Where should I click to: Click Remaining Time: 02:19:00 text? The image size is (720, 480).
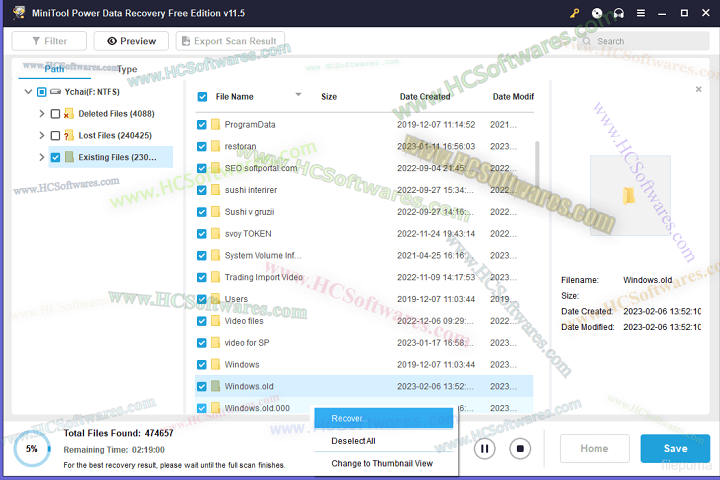coord(114,450)
